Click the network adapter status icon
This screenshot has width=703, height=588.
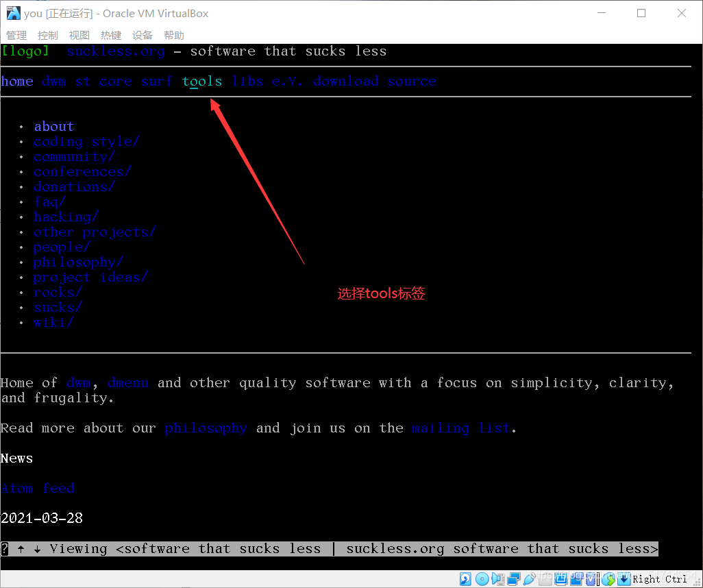click(x=514, y=579)
